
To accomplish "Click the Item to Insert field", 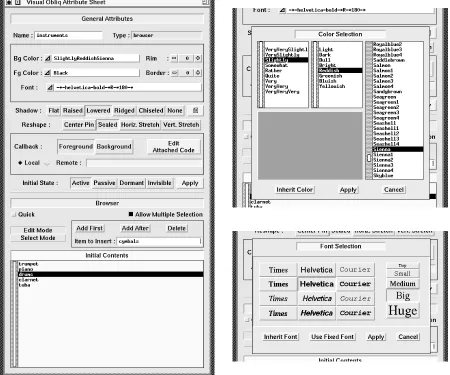I will [159, 241].
